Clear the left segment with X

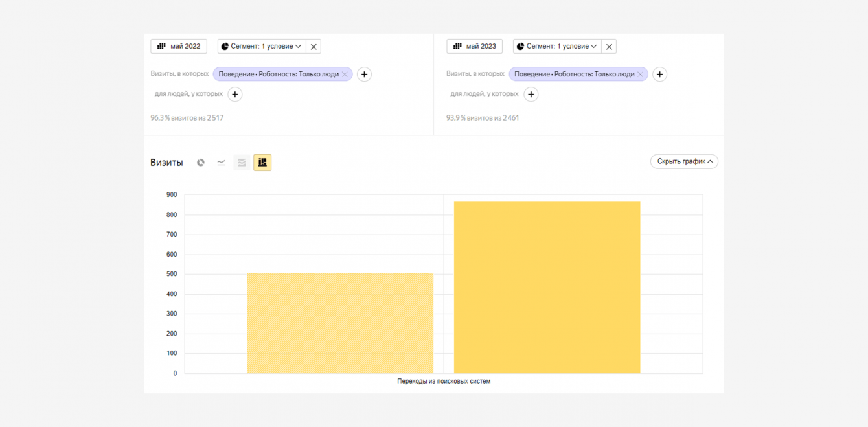click(x=314, y=47)
